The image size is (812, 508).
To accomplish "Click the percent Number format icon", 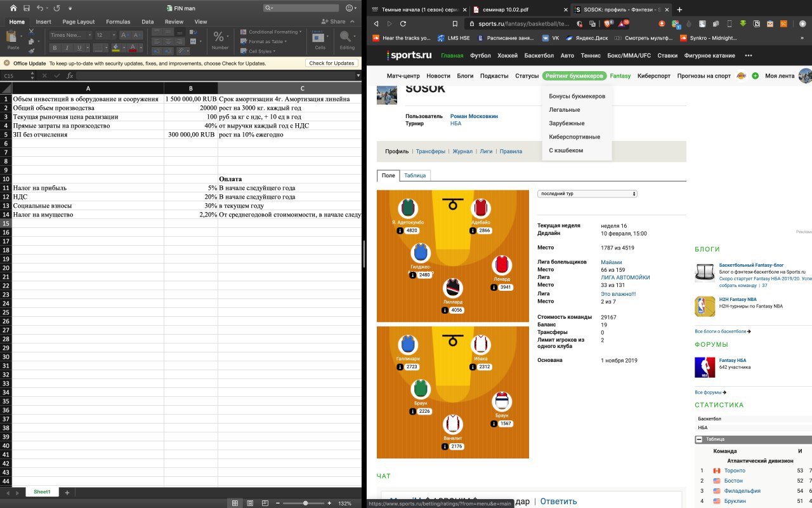I will point(219,37).
